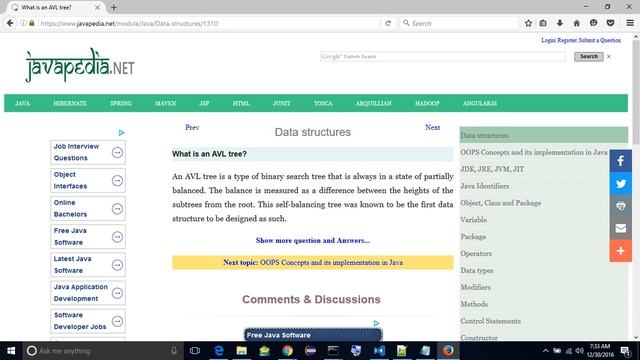Open Login link at top
Image resolution: width=640 pixels, height=360 pixels.
click(x=548, y=40)
